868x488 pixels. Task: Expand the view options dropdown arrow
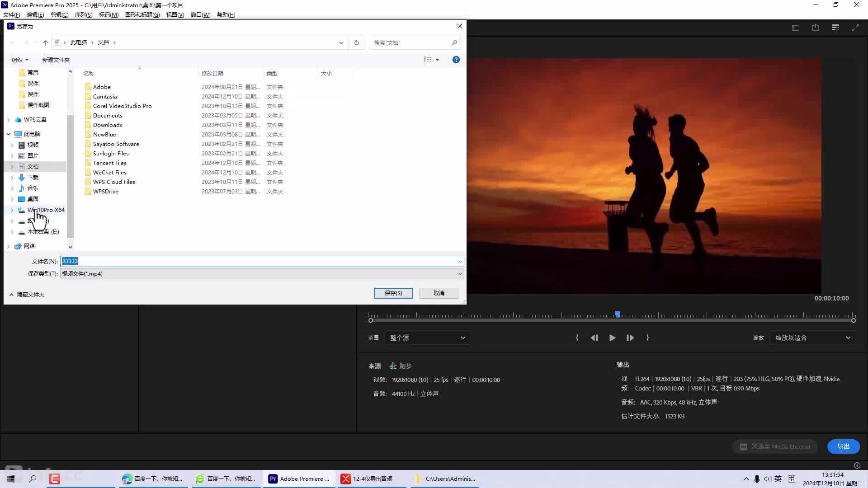437,60
